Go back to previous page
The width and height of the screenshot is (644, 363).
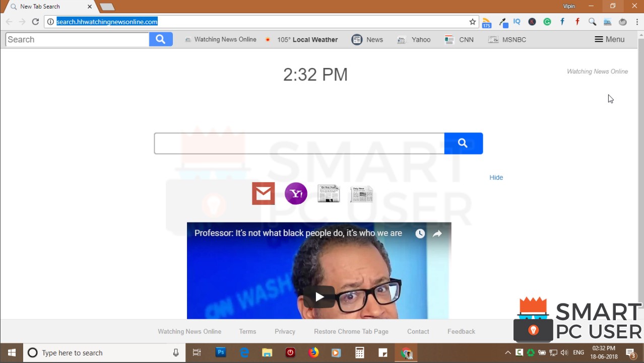tap(9, 22)
